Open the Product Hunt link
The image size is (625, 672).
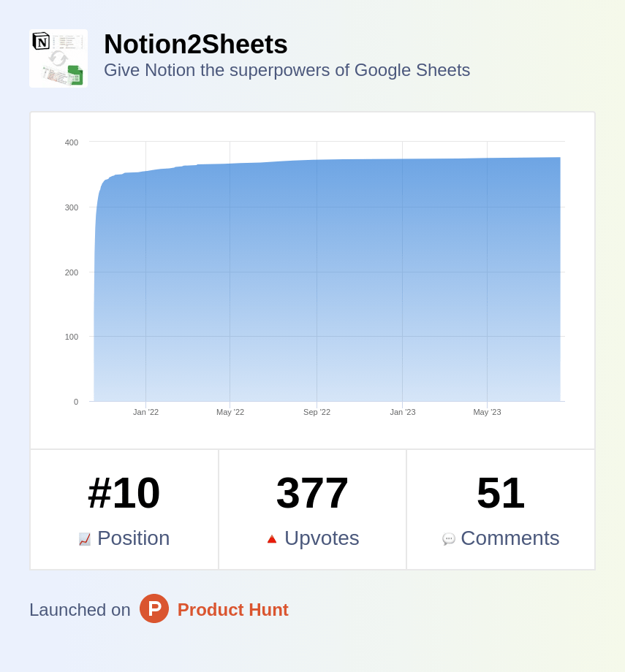(x=232, y=610)
